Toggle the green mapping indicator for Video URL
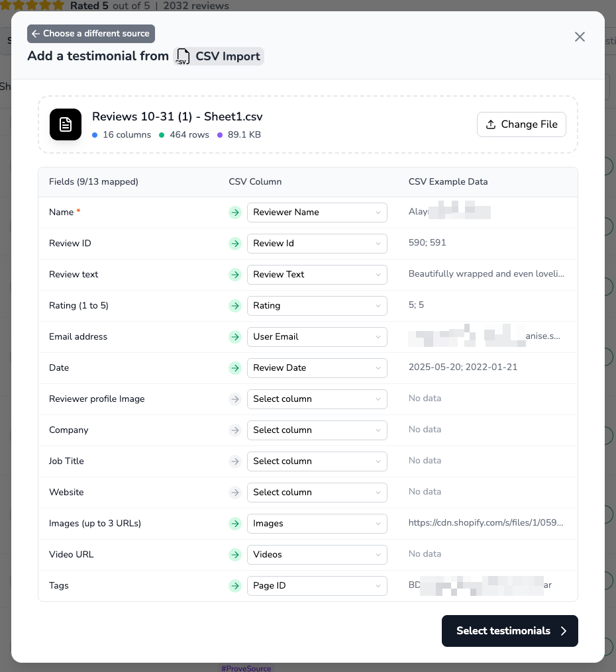This screenshot has width=616, height=672. click(234, 554)
